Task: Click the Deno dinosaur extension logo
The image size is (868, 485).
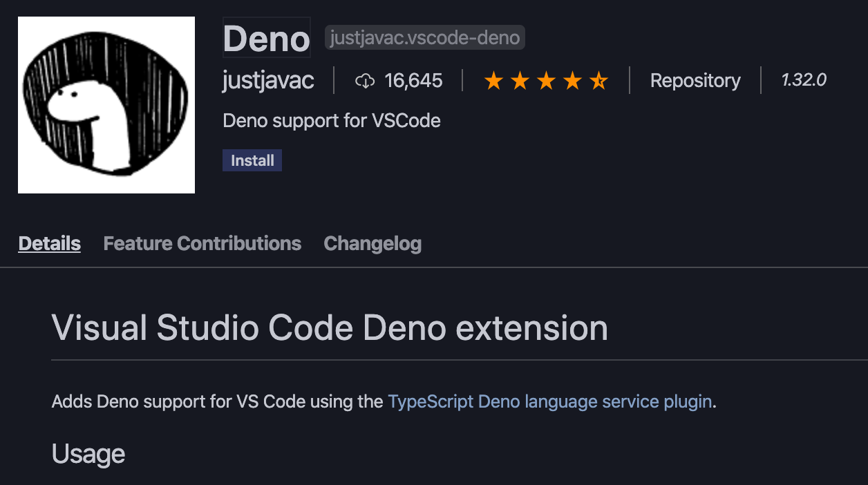Action: pos(106,105)
